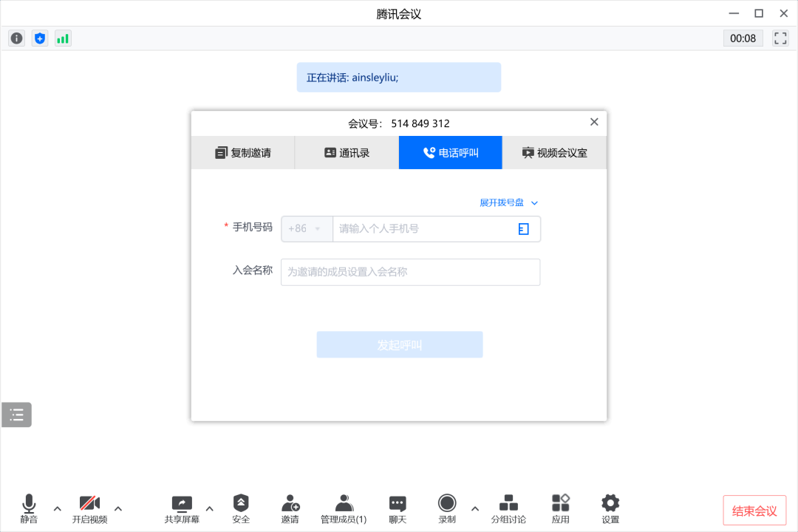Focus the 入会名称 join name field

(411, 272)
